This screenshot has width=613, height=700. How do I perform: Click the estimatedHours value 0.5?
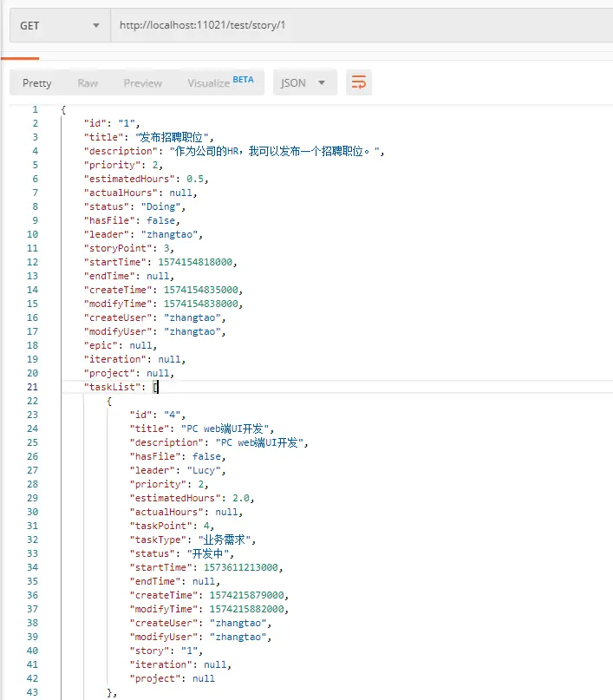195,179
